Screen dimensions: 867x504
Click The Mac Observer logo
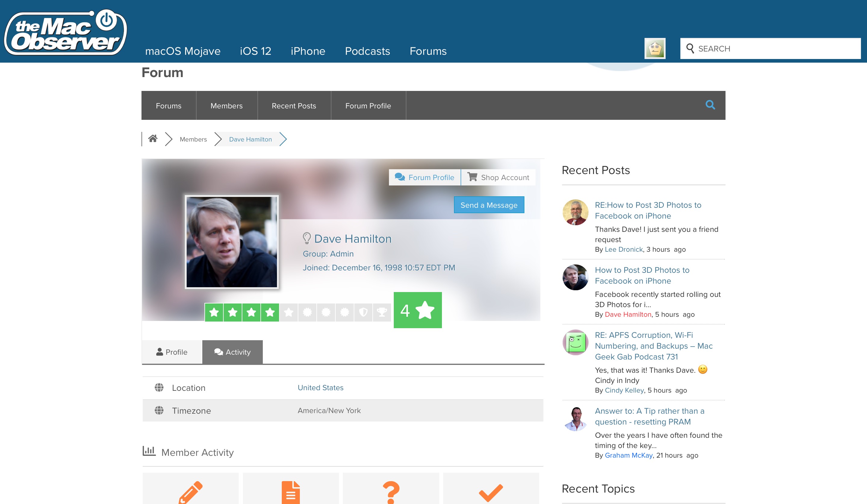pyautogui.click(x=65, y=32)
